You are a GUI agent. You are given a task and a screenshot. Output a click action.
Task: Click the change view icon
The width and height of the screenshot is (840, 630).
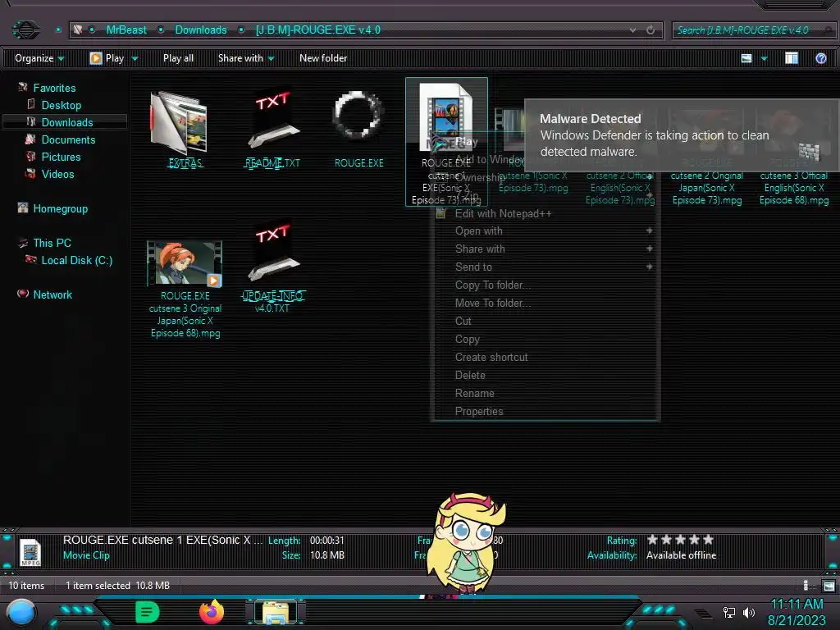(746, 58)
